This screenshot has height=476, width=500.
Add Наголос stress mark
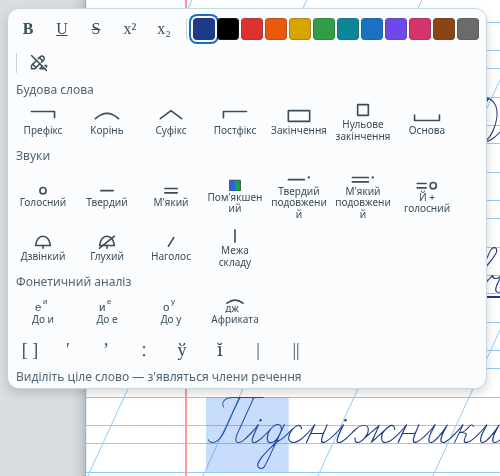click(171, 248)
